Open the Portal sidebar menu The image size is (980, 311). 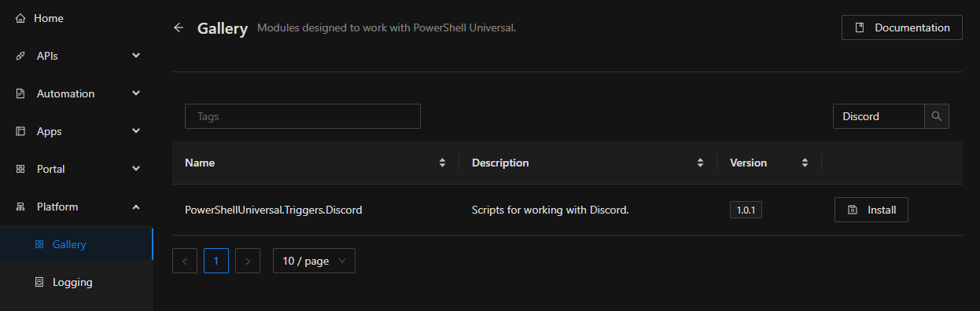coord(76,169)
